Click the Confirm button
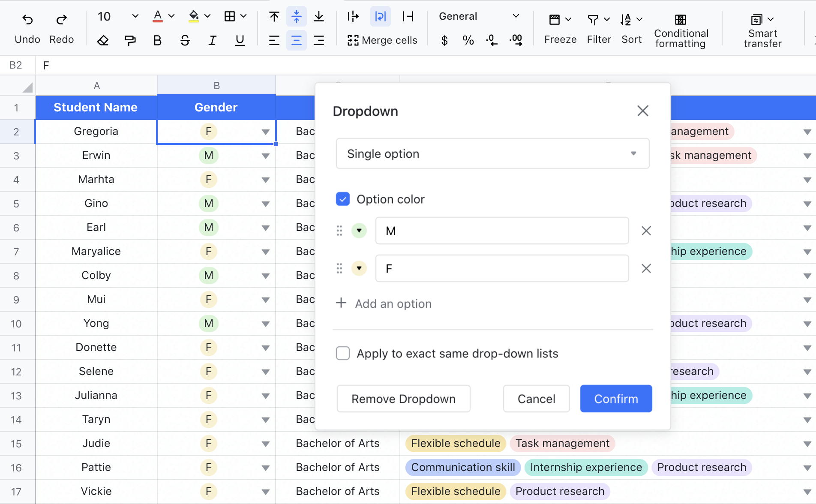Image resolution: width=816 pixels, height=504 pixels. 616,399
